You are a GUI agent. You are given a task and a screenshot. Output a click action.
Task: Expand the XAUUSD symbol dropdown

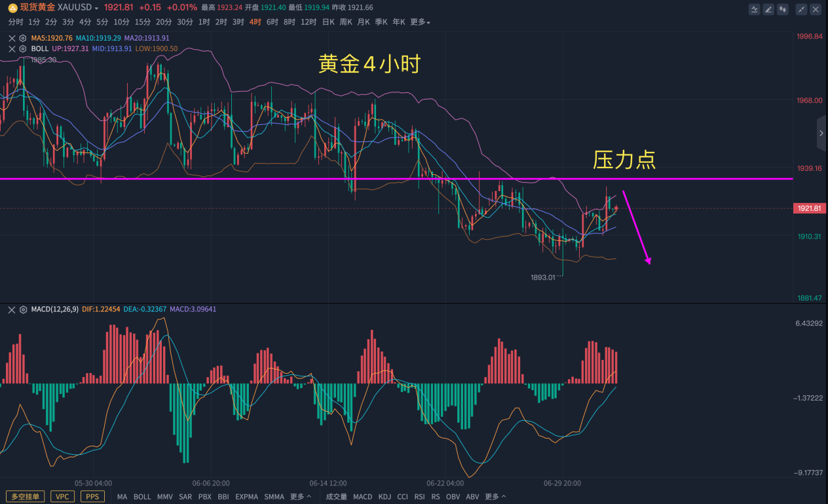tap(97, 8)
